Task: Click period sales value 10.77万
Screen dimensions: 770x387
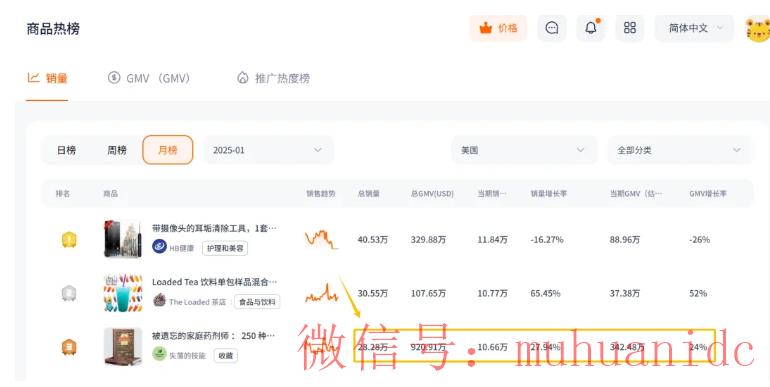Action: (493, 293)
